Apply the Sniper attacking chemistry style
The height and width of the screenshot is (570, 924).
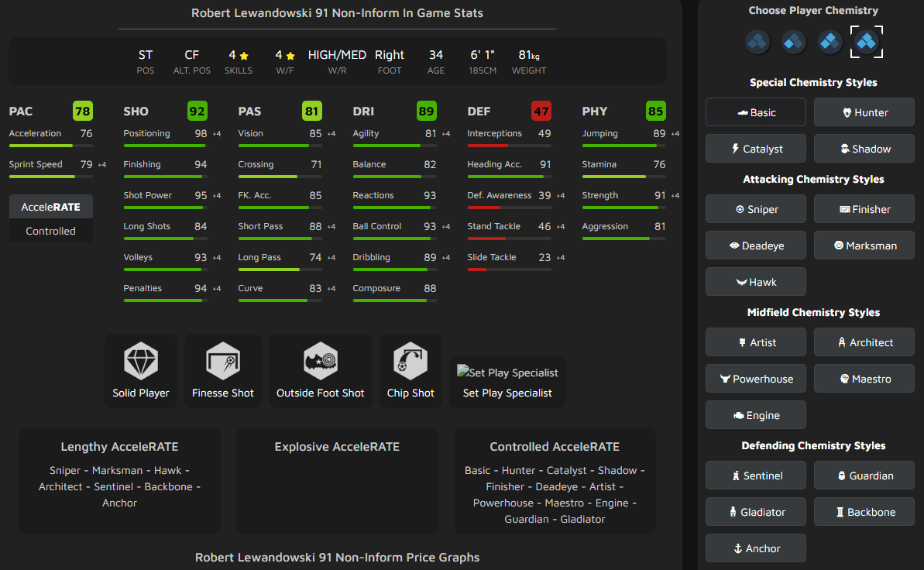coord(755,208)
